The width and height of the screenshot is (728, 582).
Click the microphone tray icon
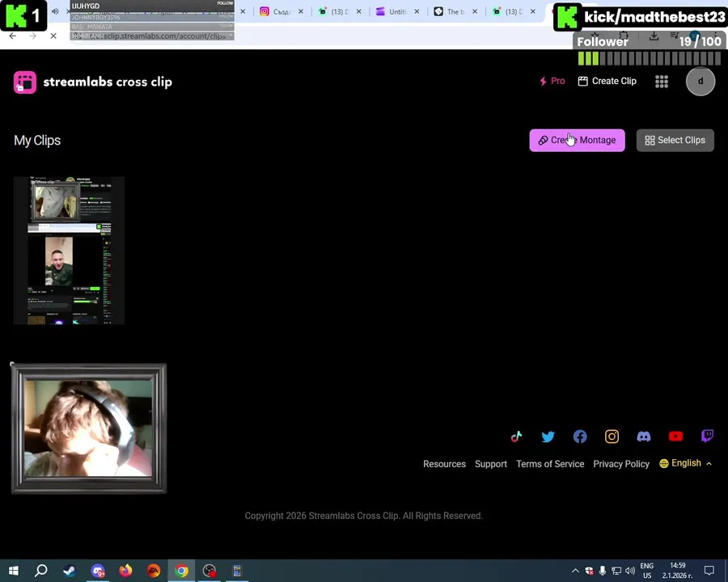coord(602,571)
